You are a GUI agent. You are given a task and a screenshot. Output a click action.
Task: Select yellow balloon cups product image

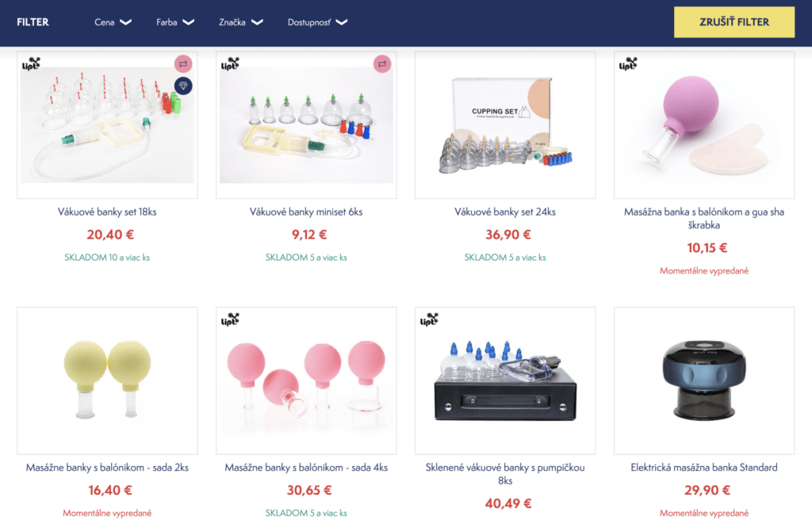point(107,380)
